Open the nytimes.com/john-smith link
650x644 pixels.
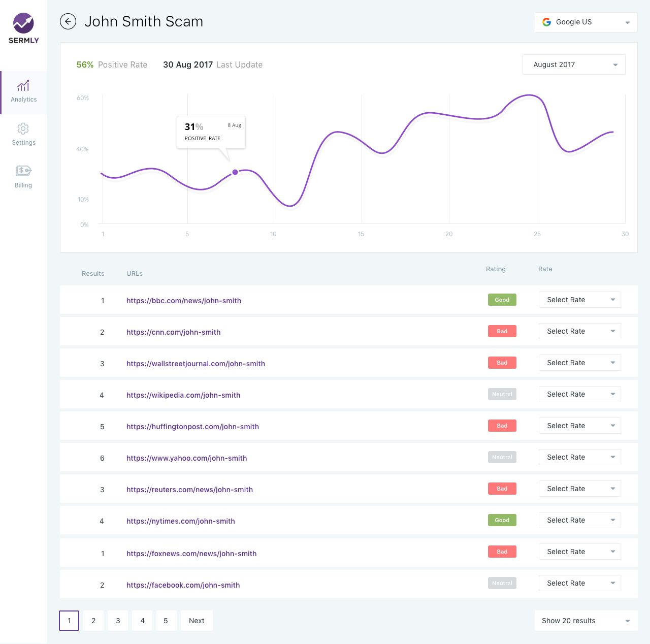tap(181, 521)
